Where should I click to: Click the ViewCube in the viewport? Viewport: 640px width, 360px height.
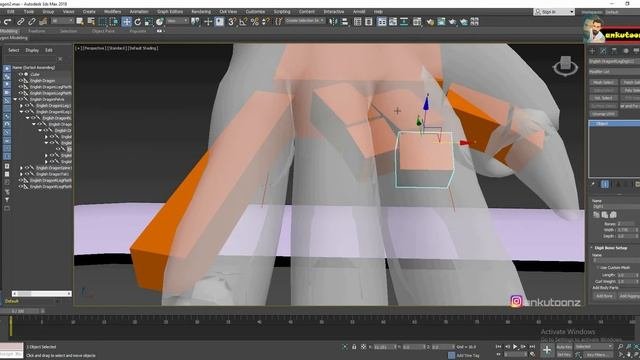[565, 65]
